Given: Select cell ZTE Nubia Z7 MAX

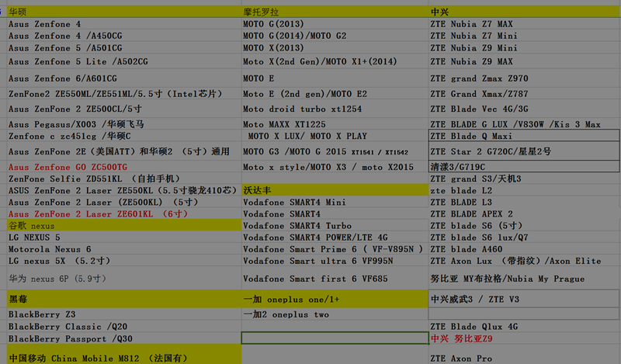Looking at the screenshot, I should point(525,24).
